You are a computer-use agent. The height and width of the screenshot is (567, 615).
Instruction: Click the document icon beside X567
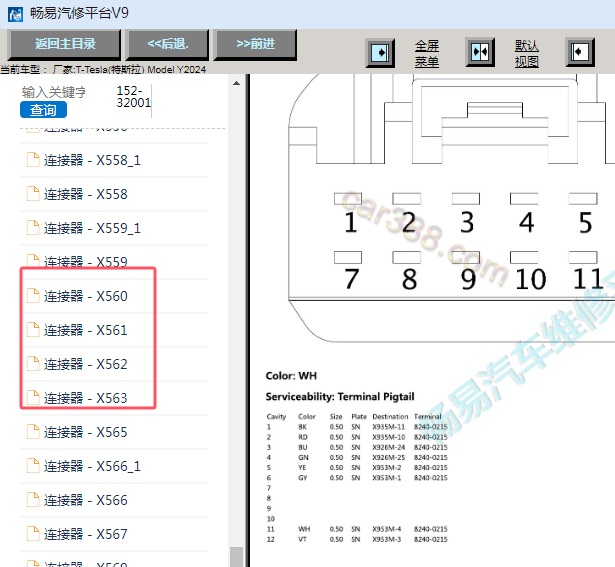33,534
